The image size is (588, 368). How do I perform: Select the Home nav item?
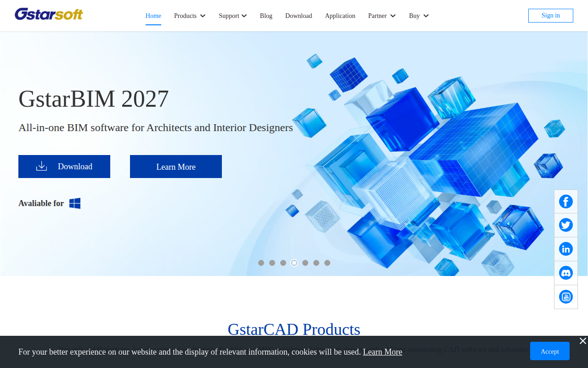(x=153, y=16)
